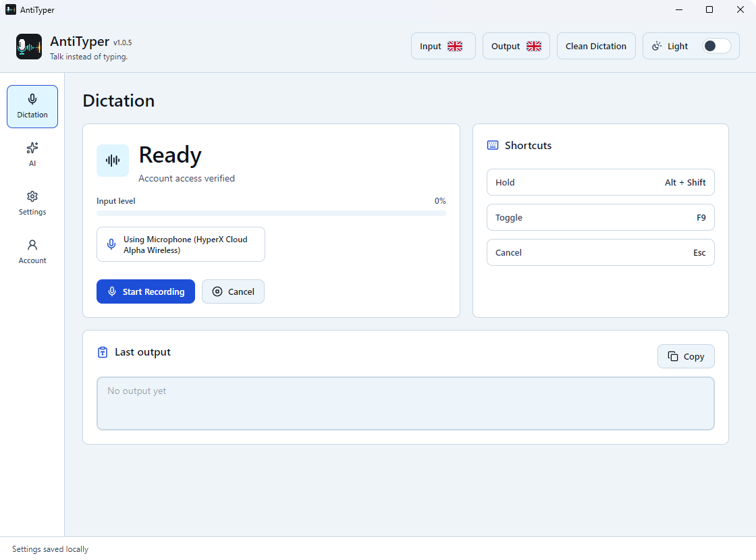The image size is (756, 560).
Task: Click the Shortcuts panel heading
Action: click(x=528, y=146)
